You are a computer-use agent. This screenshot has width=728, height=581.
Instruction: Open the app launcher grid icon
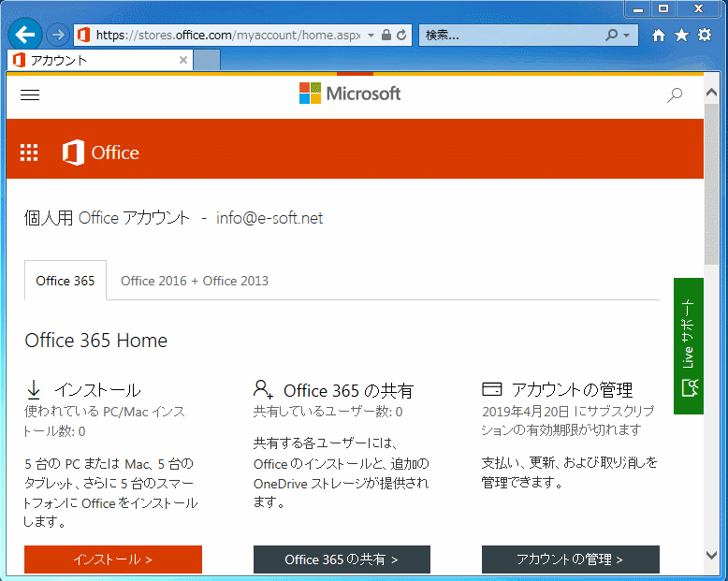(x=29, y=153)
